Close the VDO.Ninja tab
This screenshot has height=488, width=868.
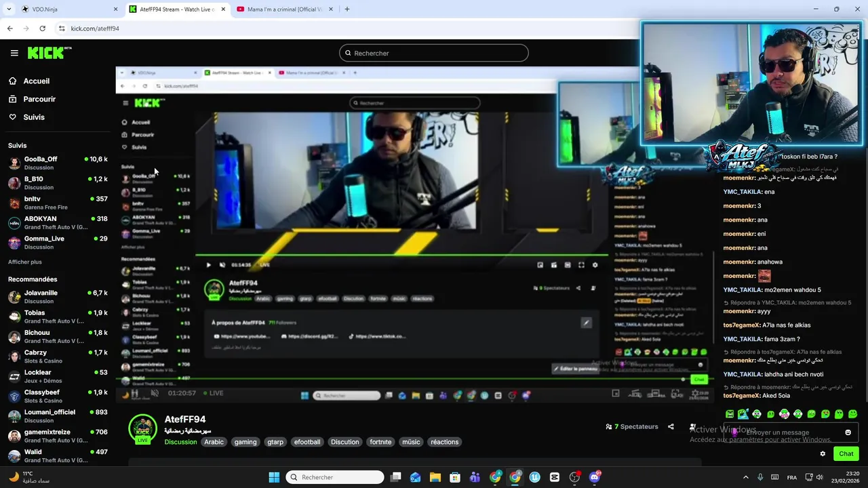click(x=115, y=9)
